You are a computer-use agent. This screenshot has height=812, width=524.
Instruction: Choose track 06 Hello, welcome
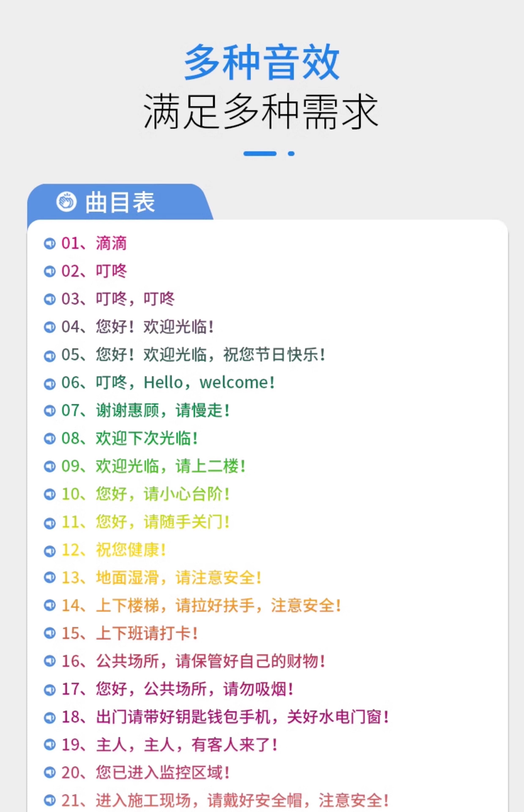[168, 383]
